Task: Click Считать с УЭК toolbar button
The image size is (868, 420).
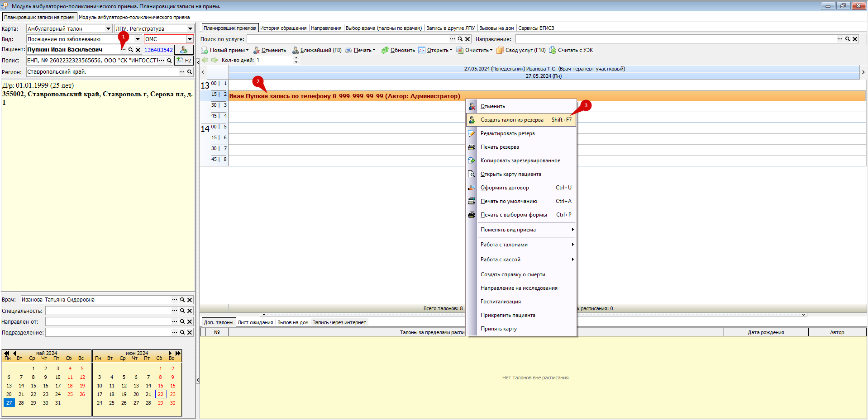Action: 571,50
